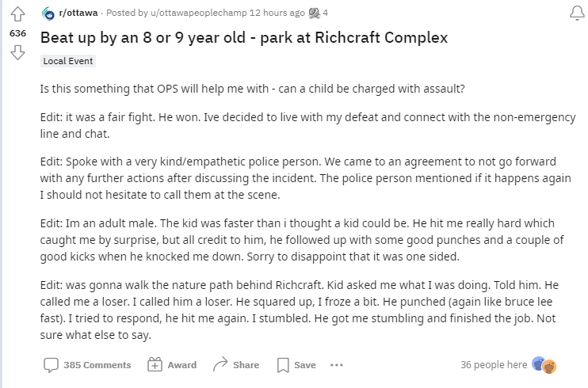Image resolution: width=588 pixels, height=388 pixels.
Task: Share the post using Share arrow
Action: pos(236,365)
